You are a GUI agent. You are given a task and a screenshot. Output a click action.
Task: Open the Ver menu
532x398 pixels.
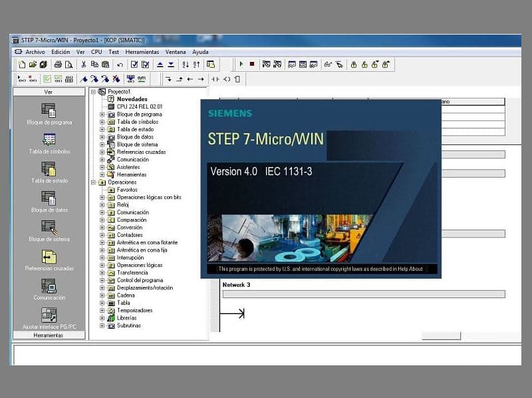click(80, 52)
